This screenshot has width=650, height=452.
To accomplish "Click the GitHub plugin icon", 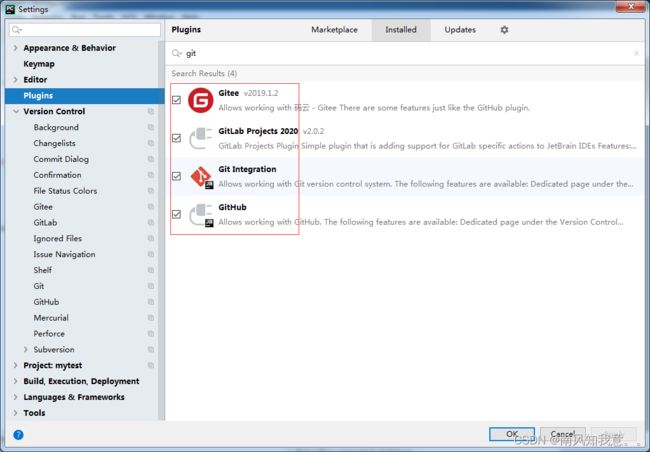I will (x=201, y=215).
